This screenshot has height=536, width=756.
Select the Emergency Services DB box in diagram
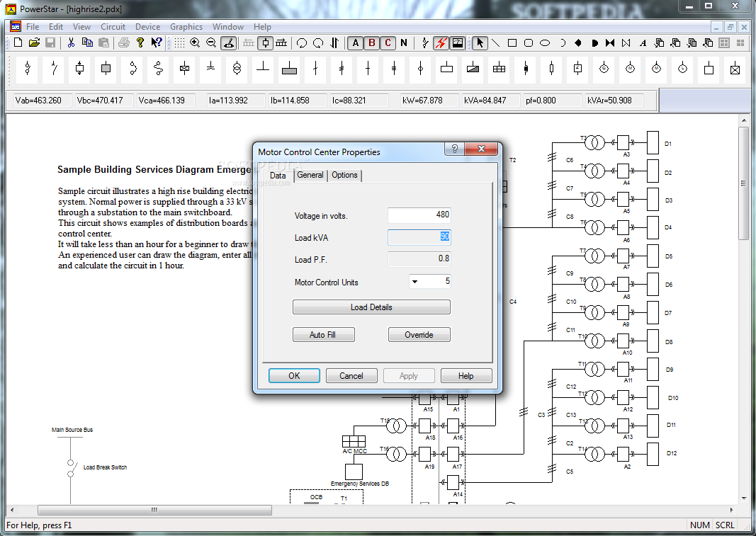click(354, 472)
